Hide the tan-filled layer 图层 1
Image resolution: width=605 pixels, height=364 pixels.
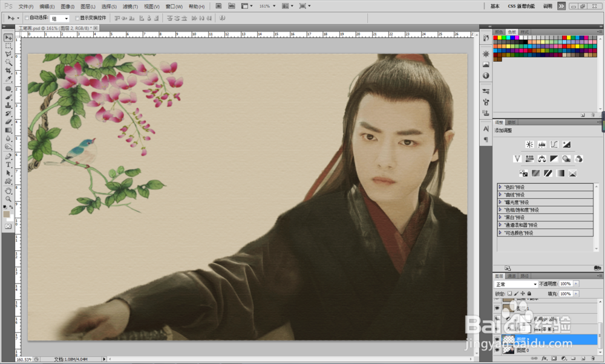tap(497, 308)
